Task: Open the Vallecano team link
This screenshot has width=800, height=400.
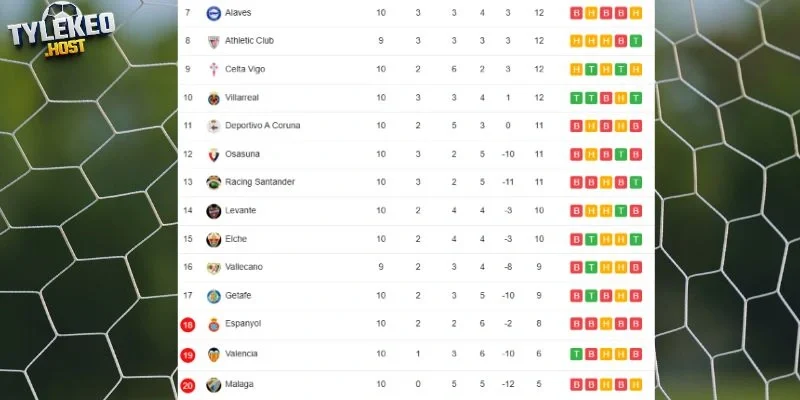Action: pos(244,267)
